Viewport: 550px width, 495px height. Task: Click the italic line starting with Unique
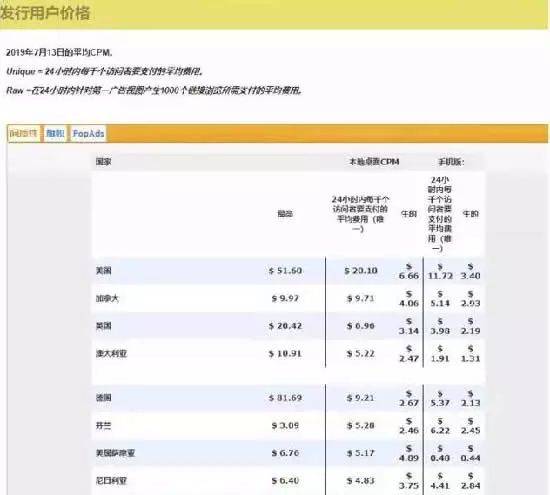105,72
